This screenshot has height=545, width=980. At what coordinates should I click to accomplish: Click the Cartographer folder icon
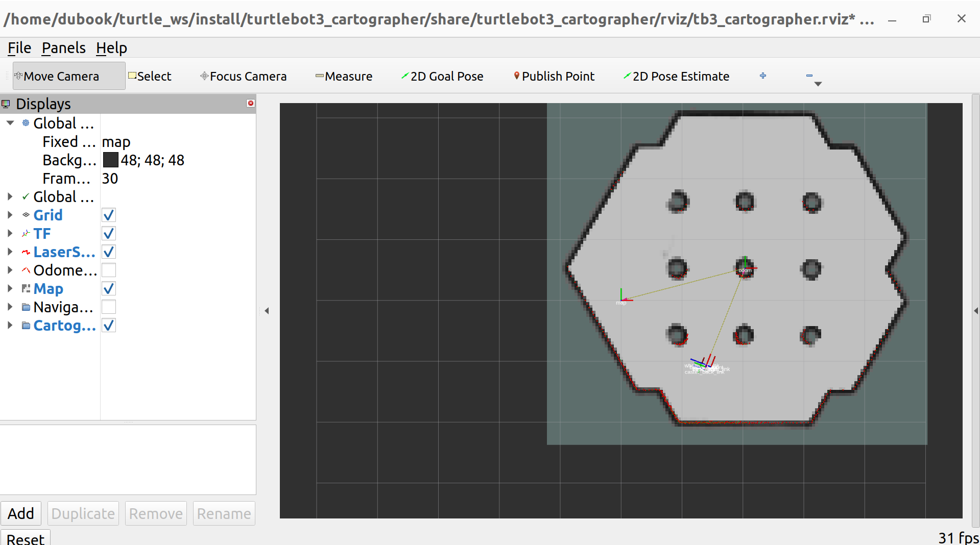tap(26, 326)
